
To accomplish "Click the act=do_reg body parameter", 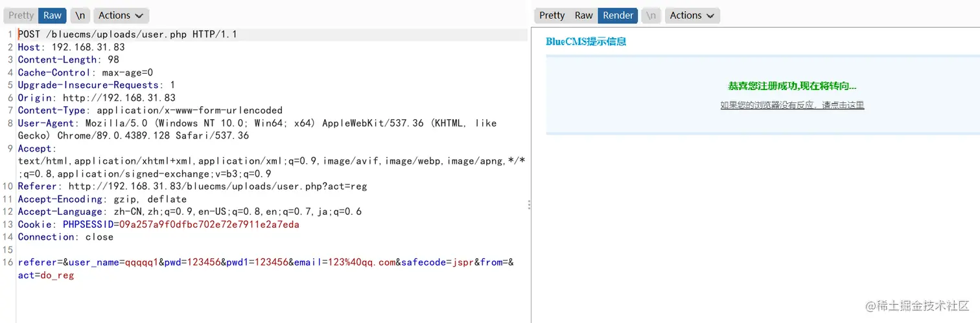I will click(x=46, y=275).
